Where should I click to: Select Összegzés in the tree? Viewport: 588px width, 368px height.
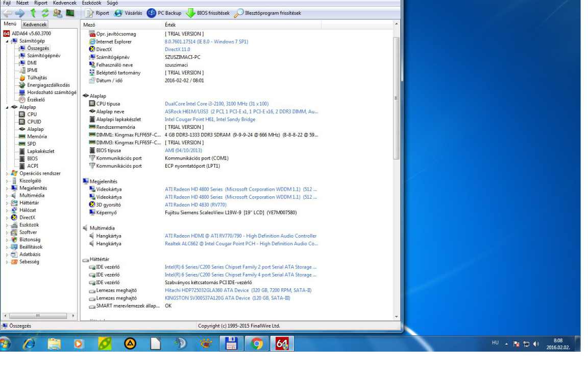tap(38, 48)
